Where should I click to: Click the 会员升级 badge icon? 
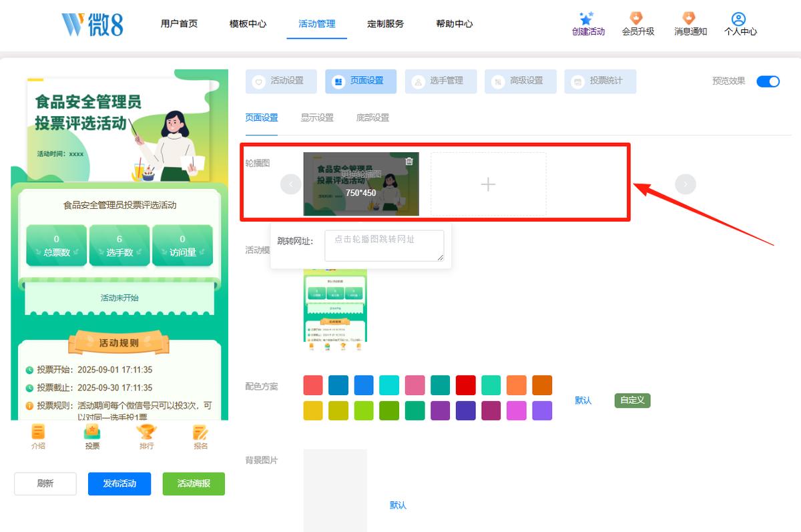(x=637, y=18)
